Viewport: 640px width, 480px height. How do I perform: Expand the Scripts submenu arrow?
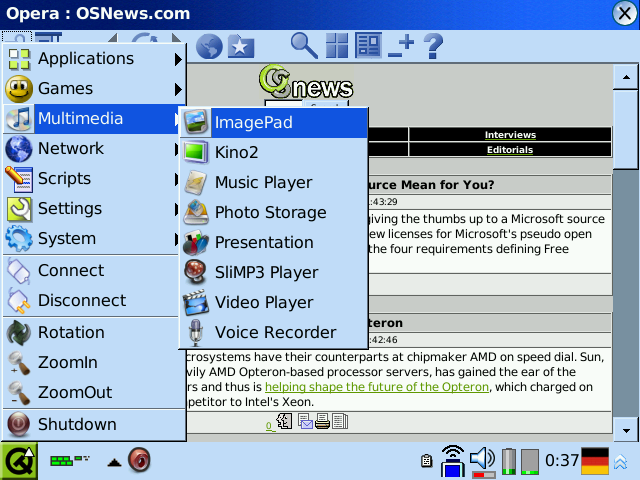[x=176, y=179]
